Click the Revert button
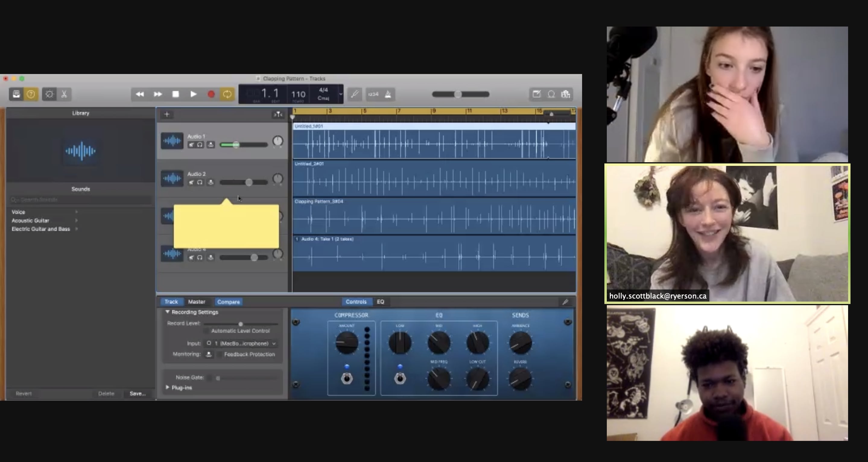This screenshot has height=462, width=868. 24,393
